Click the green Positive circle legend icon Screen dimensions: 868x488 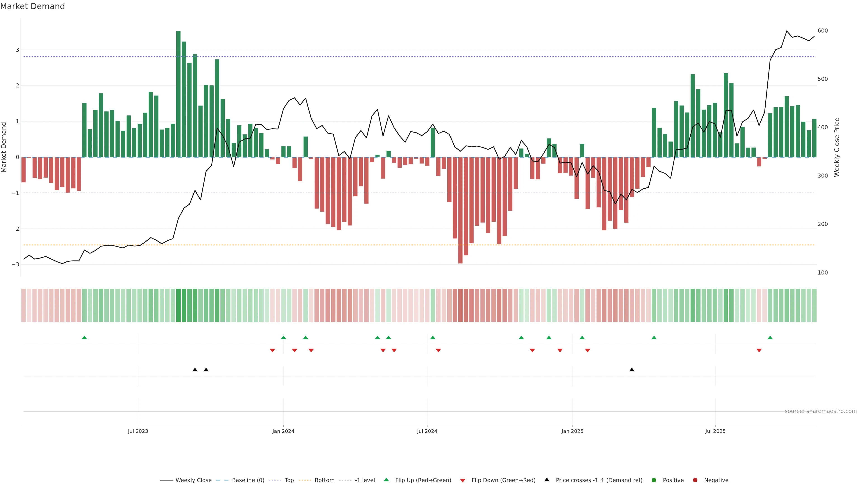[x=654, y=480]
